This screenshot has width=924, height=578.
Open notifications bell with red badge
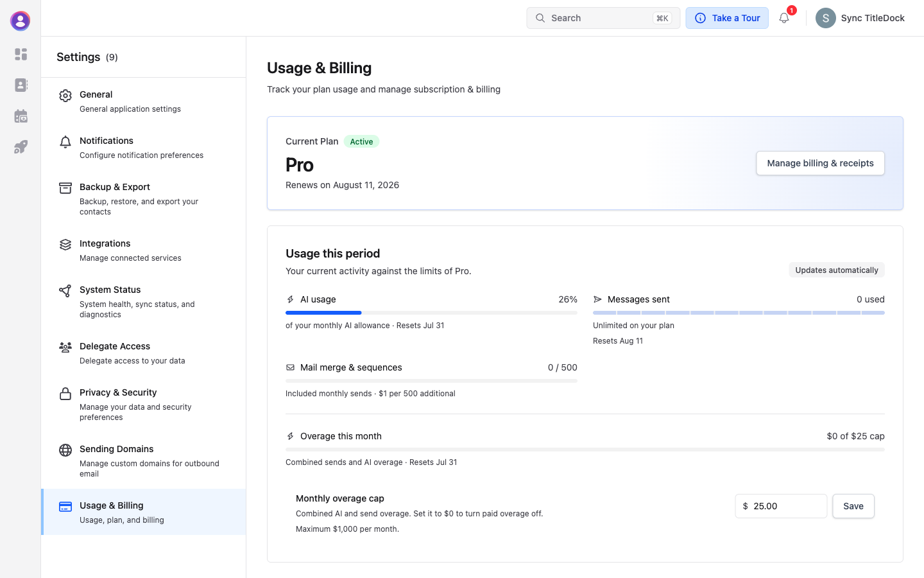click(784, 18)
